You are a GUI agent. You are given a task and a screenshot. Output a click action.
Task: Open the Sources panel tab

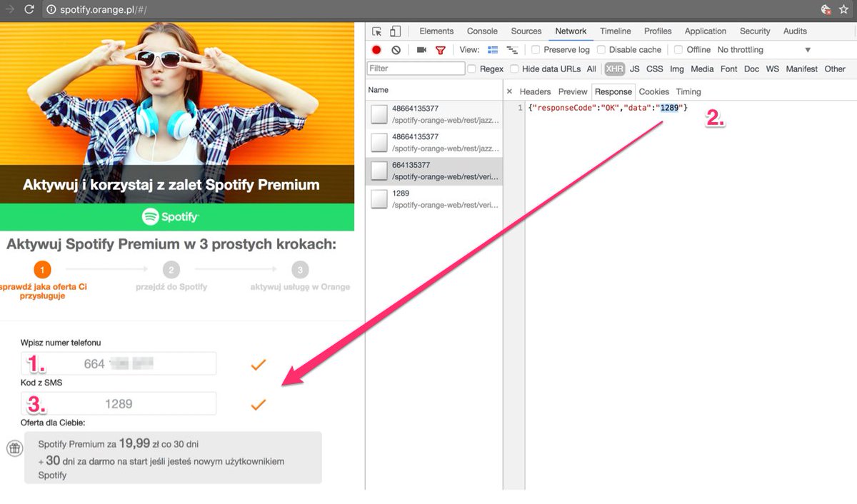526,31
